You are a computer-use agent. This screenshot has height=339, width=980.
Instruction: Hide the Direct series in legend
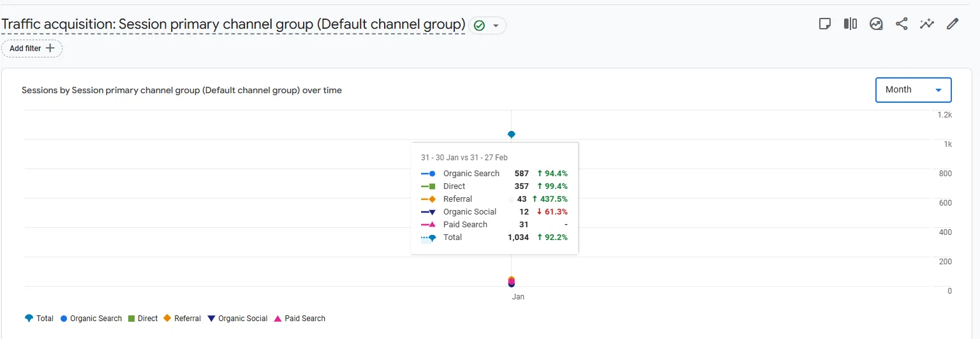coord(143,318)
